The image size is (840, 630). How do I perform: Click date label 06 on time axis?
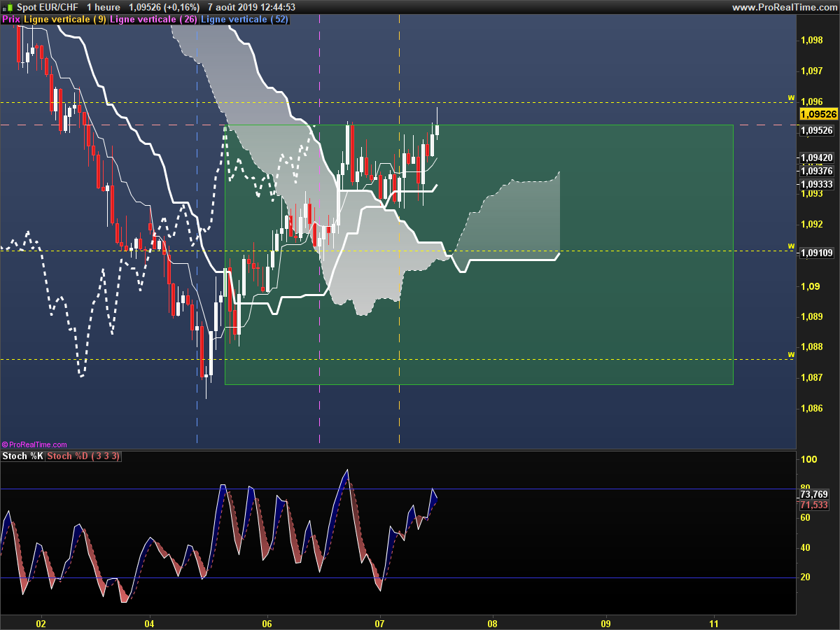pyautogui.click(x=267, y=622)
